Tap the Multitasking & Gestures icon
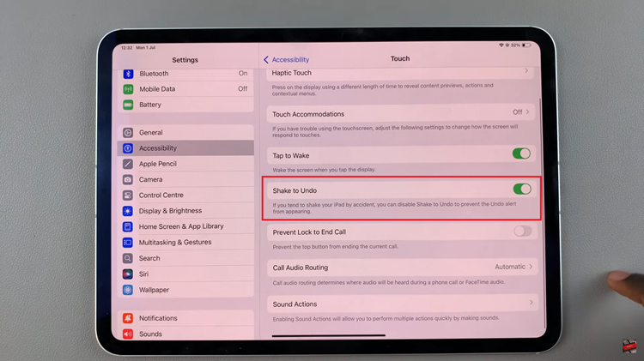 [x=128, y=243]
